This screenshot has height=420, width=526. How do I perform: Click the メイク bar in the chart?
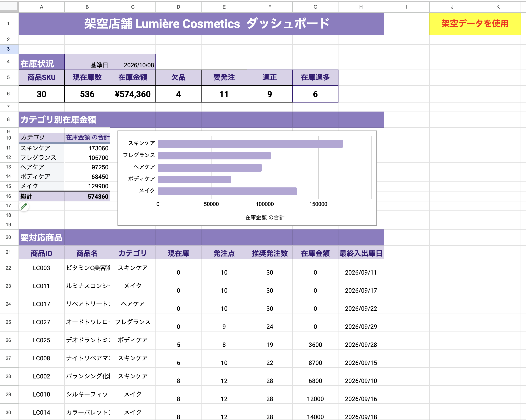[x=227, y=191]
